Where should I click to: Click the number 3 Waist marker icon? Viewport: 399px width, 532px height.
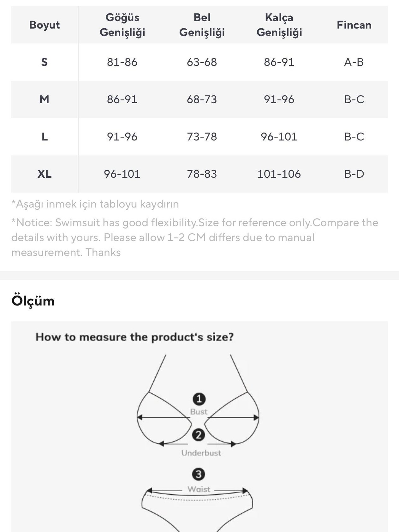199,474
